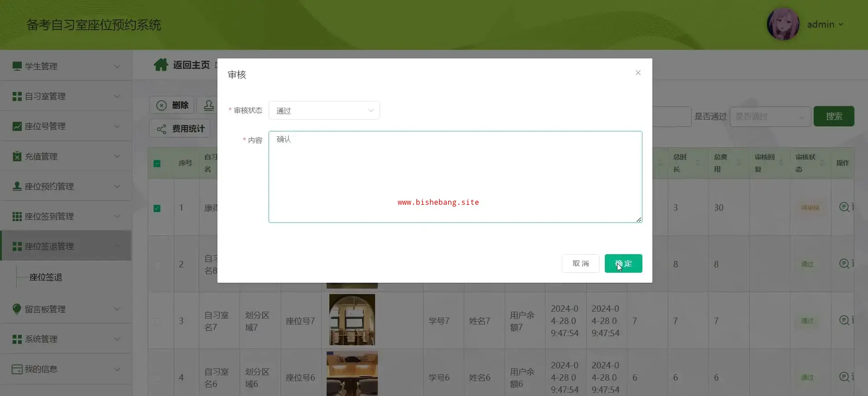Toggle the select-all checkbox in table header

click(x=157, y=164)
